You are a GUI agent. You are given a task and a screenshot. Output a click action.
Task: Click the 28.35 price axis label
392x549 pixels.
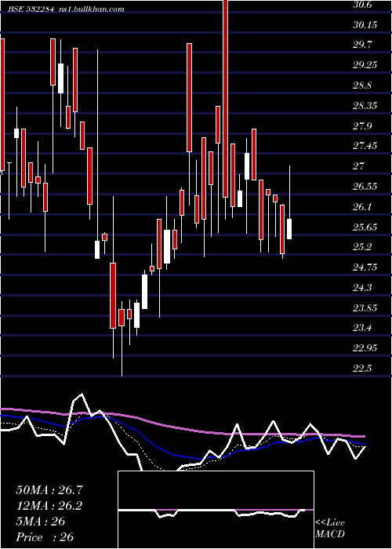point(365,106)
